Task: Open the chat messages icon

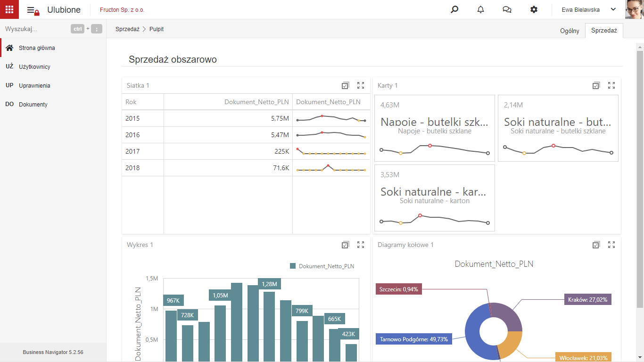Action: 507,9
